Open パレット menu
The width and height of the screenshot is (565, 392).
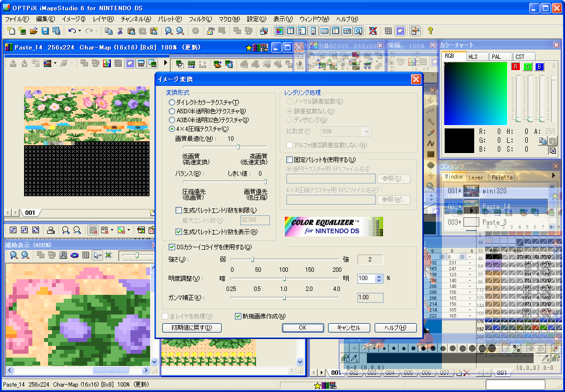[170, 19]
